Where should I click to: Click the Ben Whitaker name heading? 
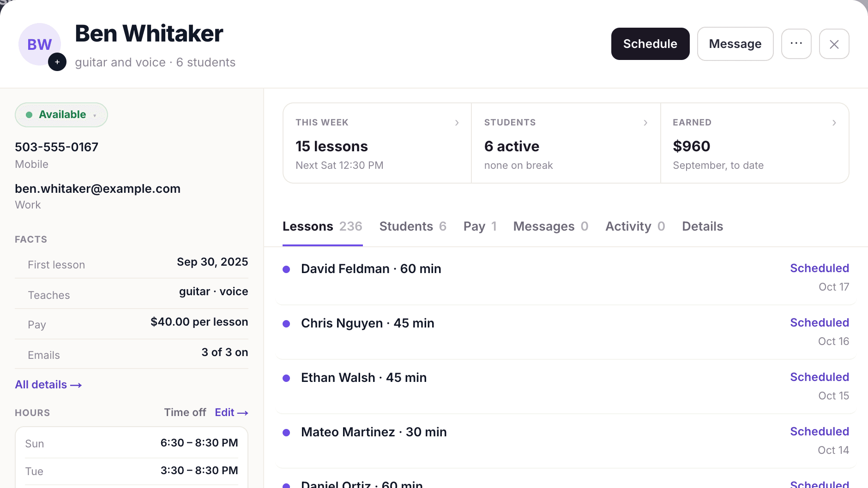[149, 33]
